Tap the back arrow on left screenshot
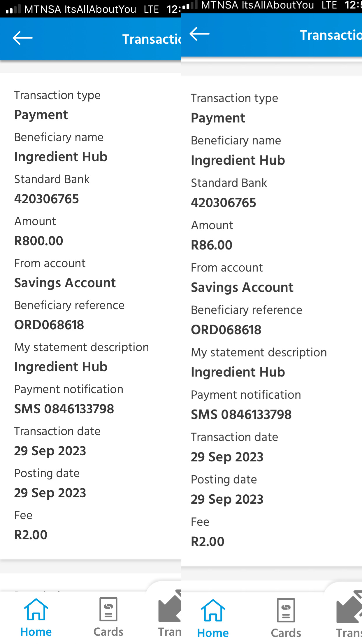This screenshot has height=644, width=362. click(22, 38)
